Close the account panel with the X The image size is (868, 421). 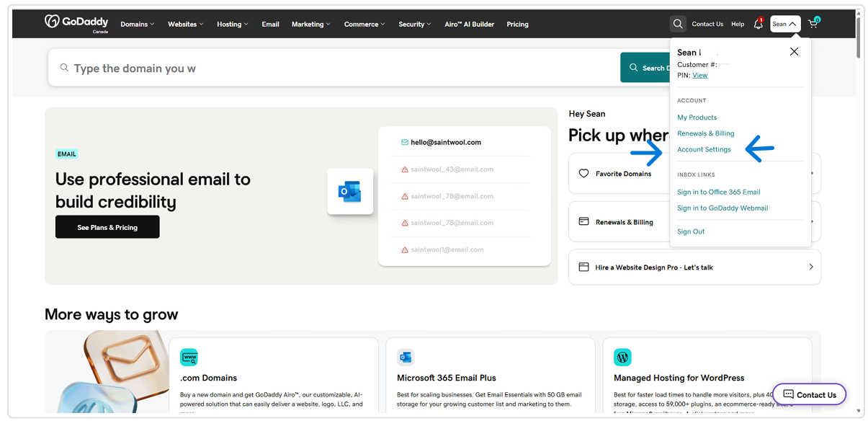point(794,52)
